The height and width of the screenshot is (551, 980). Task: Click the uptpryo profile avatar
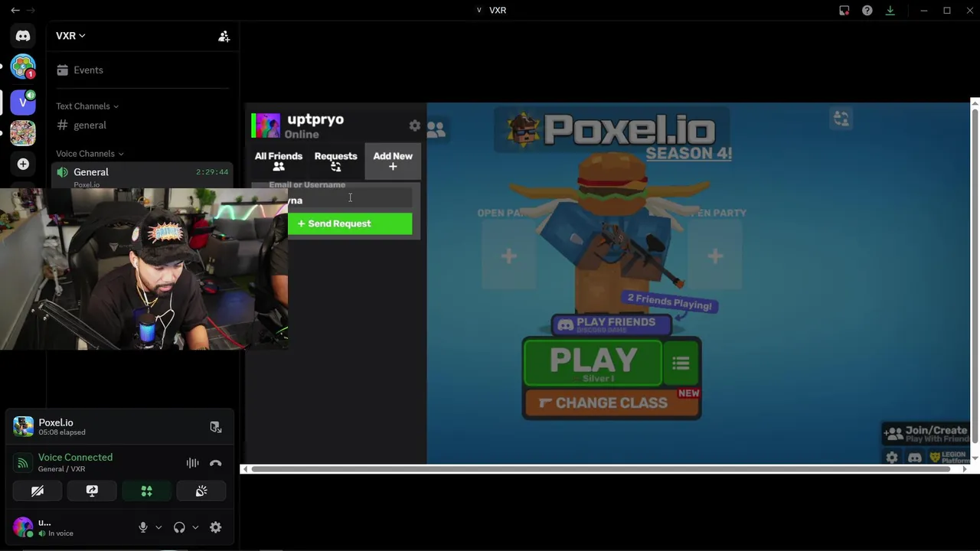[266, 126]
